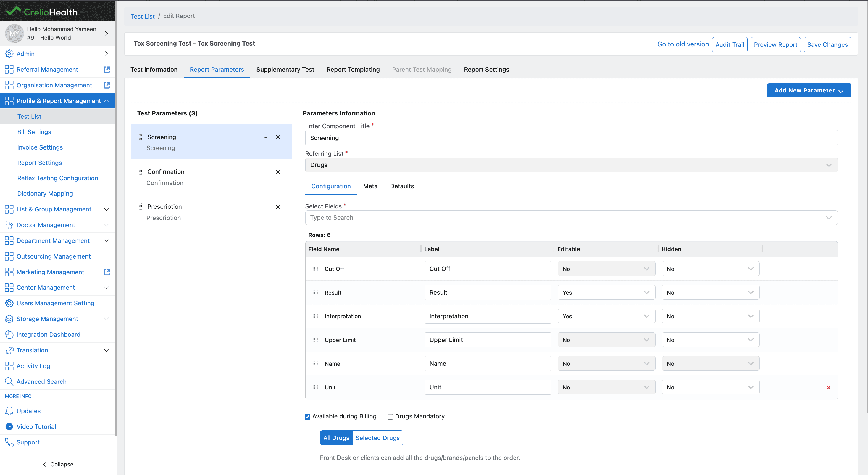The width and height of the screenshot is (868, 475).
Task: Select the All Drugs option
Action: click(336, 438)
